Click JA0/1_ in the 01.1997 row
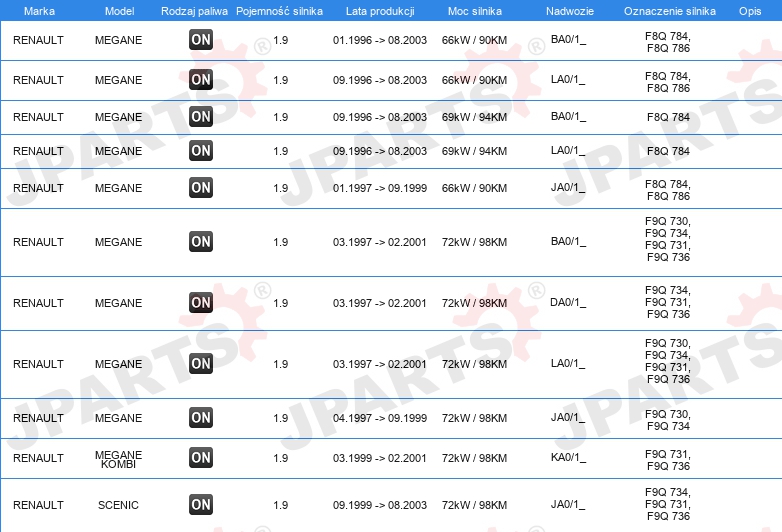This screenshot has width=782, height=532. click(x=568, y=188)
